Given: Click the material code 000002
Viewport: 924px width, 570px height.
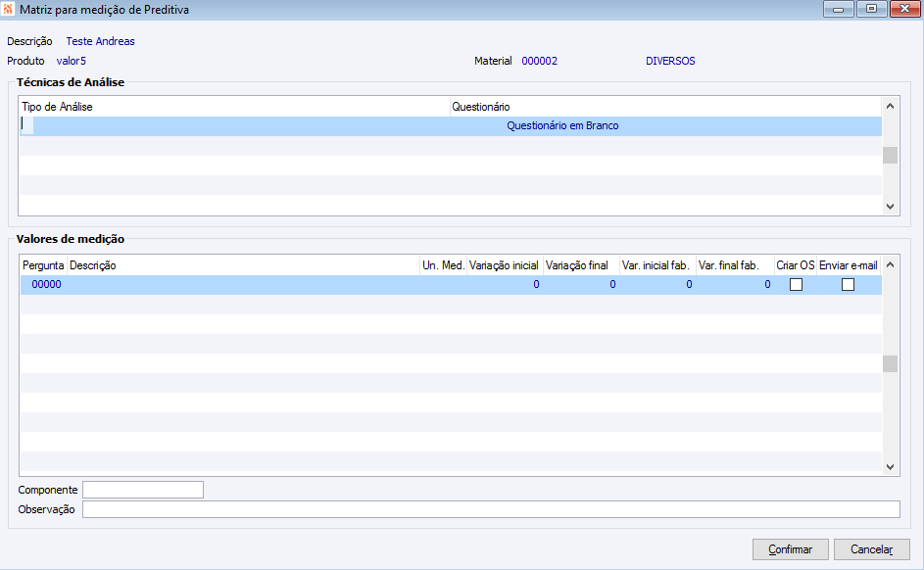Looking at the screenshot, I should (539, 61).
